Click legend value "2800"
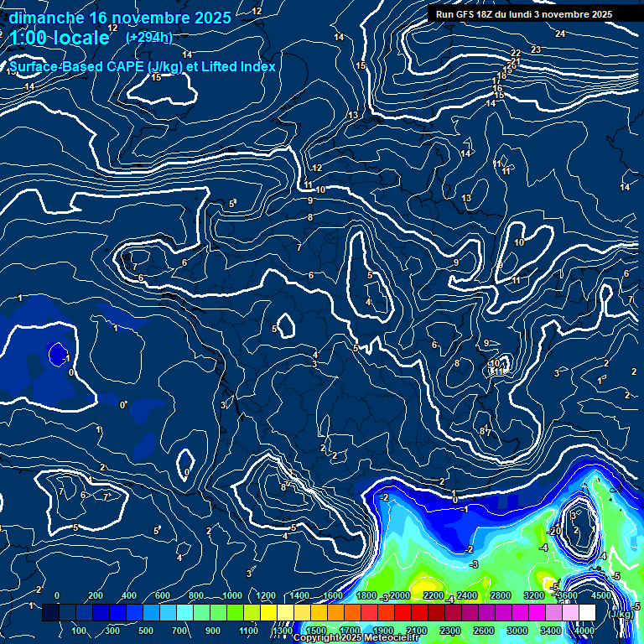 coord(501,595)
